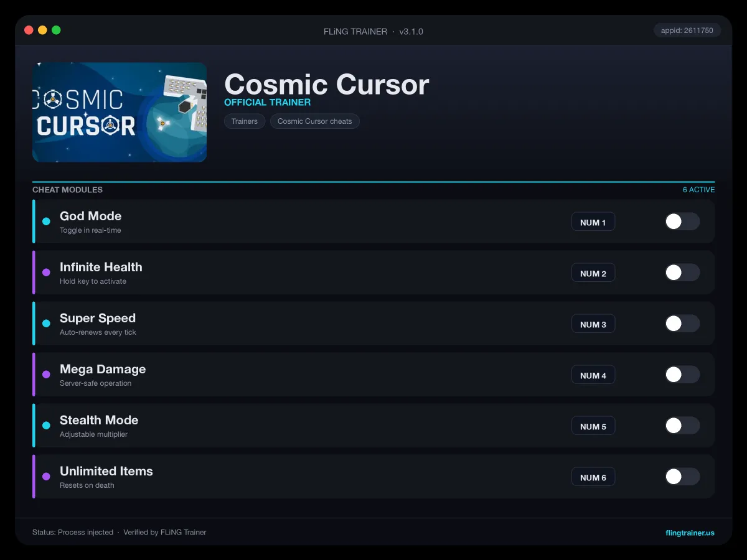Image resolution: width=747 pixels, height=560 pixels.
Task: Click the NUM 1 hotkey button
Action: 593,222
